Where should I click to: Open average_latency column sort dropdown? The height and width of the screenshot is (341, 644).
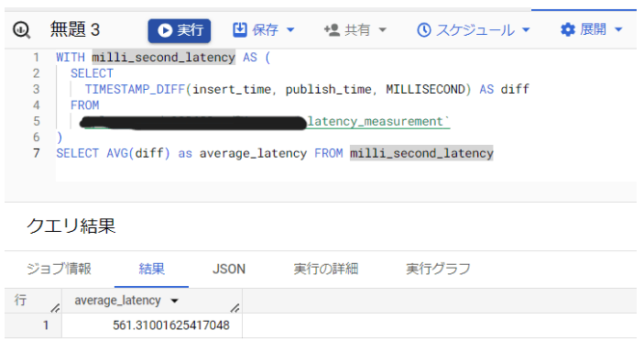tap(175, 302)
